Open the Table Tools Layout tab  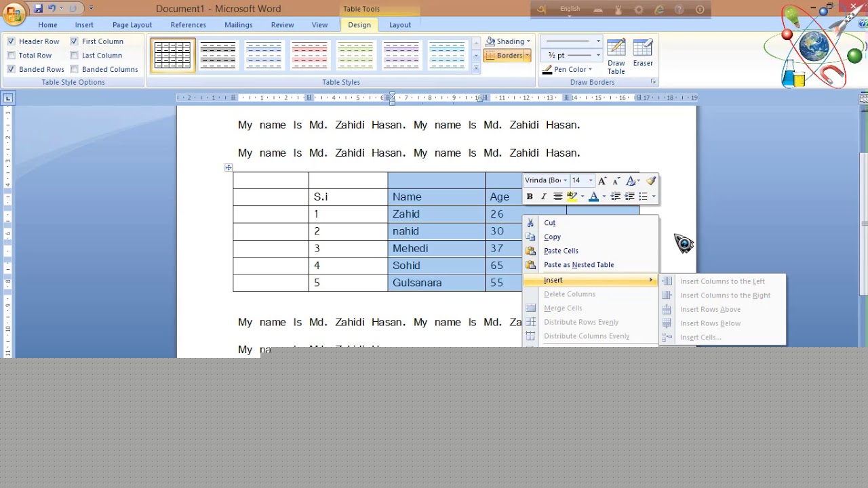point(400,25)
